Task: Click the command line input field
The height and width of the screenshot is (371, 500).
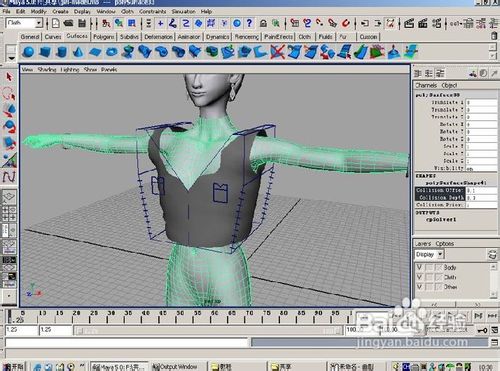Action: click(x=127, y=342)
